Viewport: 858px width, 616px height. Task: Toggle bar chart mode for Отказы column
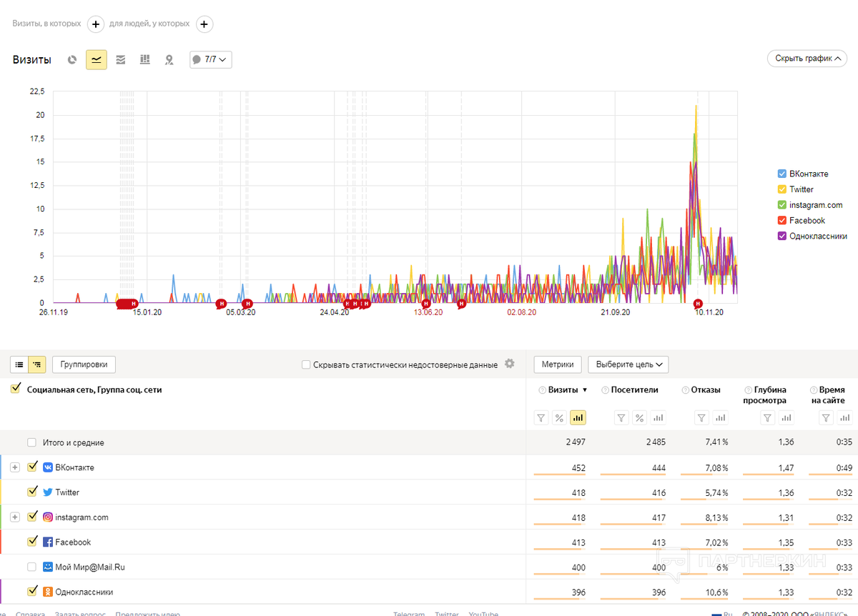(x=721, y=417)
